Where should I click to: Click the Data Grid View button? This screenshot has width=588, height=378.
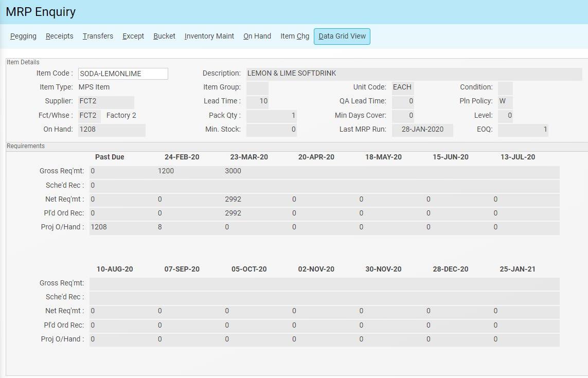(x=342, y=37)
